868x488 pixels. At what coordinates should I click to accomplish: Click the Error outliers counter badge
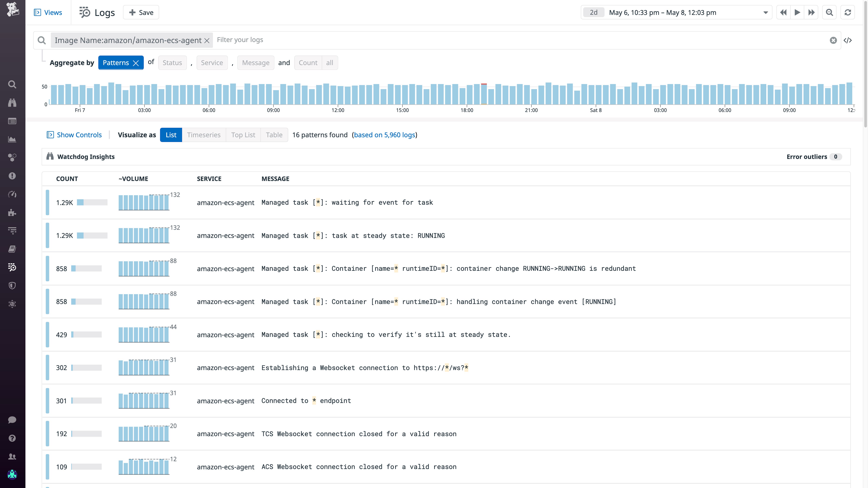835,156
